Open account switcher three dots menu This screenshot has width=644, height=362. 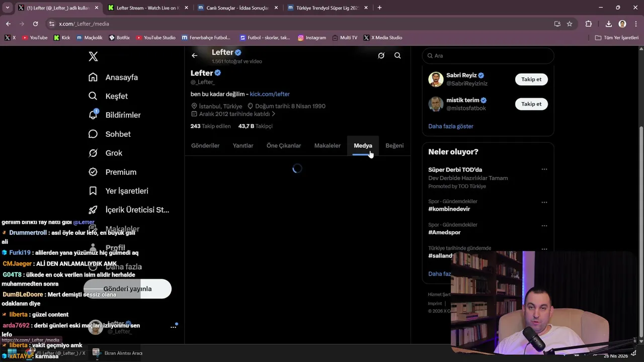pyautogui.click(x=173, y=327)
